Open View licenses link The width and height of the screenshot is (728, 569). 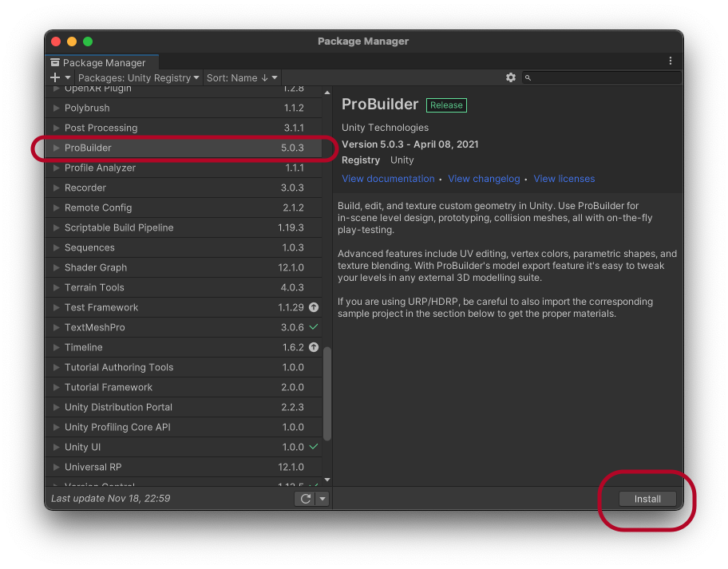point(564,179)
